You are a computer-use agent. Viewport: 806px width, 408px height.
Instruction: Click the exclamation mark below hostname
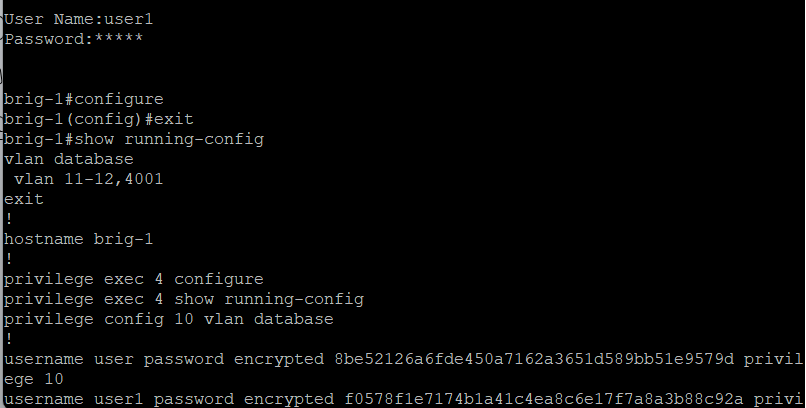pos(9,259)
